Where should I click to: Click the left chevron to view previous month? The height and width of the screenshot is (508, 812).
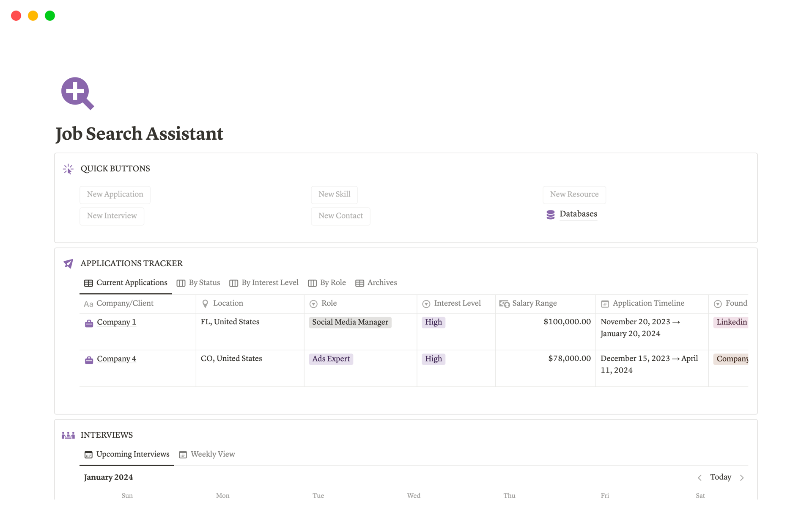point(700,477)
